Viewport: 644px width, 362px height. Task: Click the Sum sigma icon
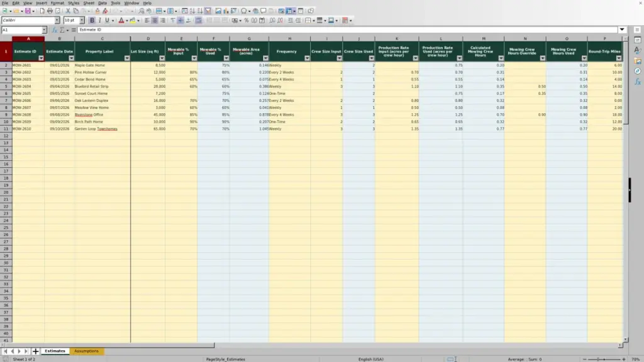62,30
